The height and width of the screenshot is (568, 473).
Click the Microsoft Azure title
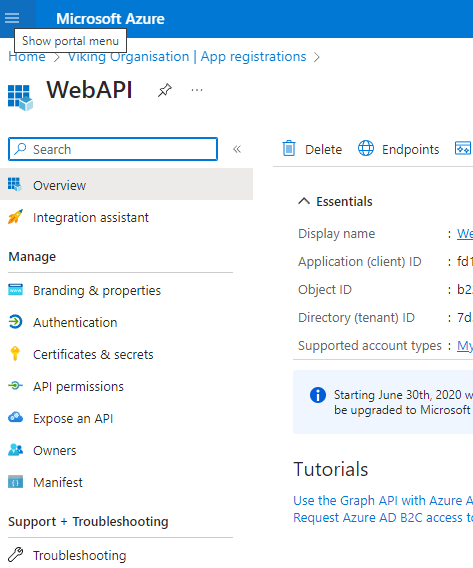(x=110, y=18)
